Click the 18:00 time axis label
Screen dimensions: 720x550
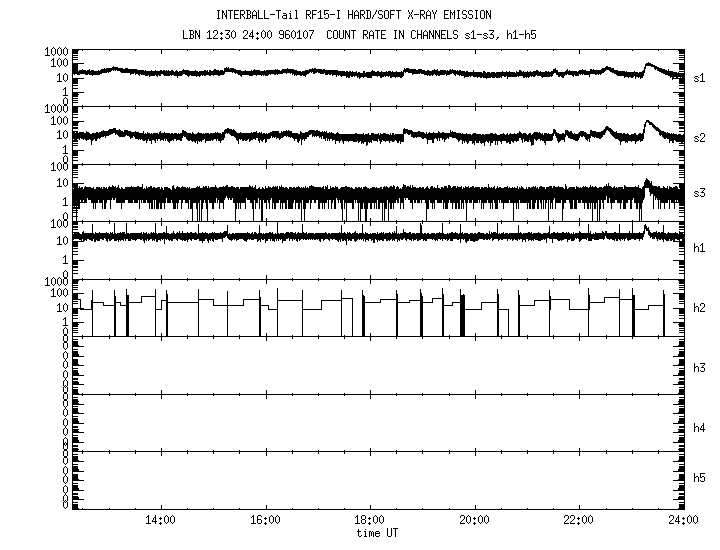coord(369,520)
